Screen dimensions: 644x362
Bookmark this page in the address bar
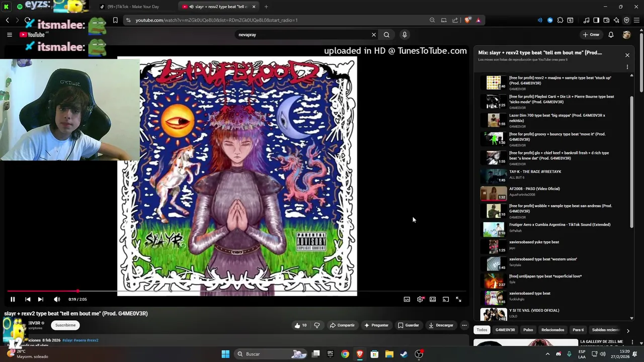tap(115, 20)
